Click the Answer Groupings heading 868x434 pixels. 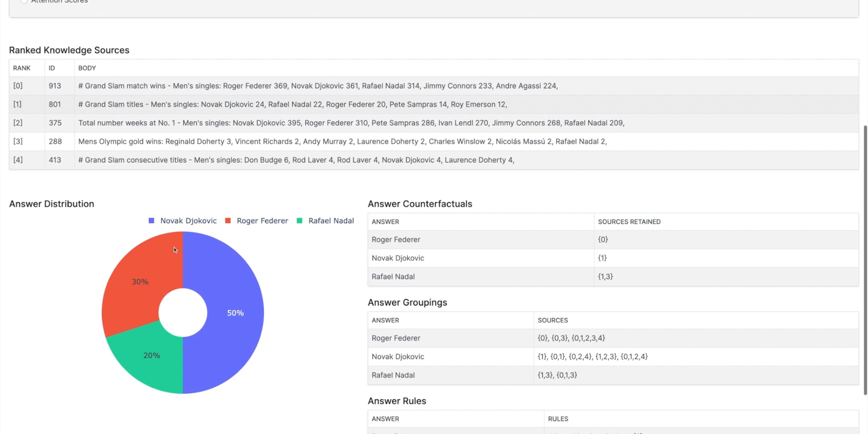(407, 302)
